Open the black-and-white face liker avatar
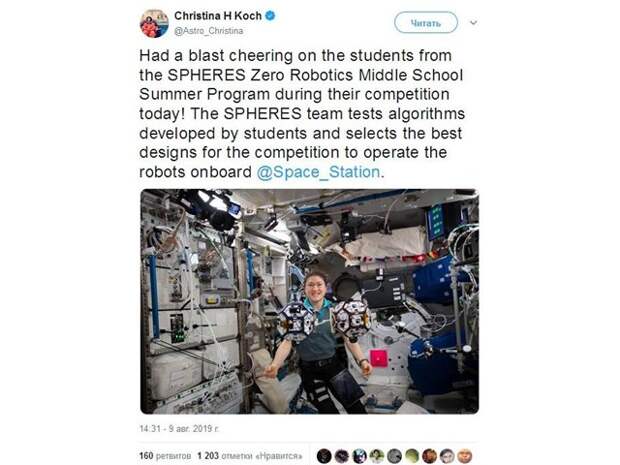Viewport: 620px width, 465px height. pyautogui.click(x=447, y=456)
